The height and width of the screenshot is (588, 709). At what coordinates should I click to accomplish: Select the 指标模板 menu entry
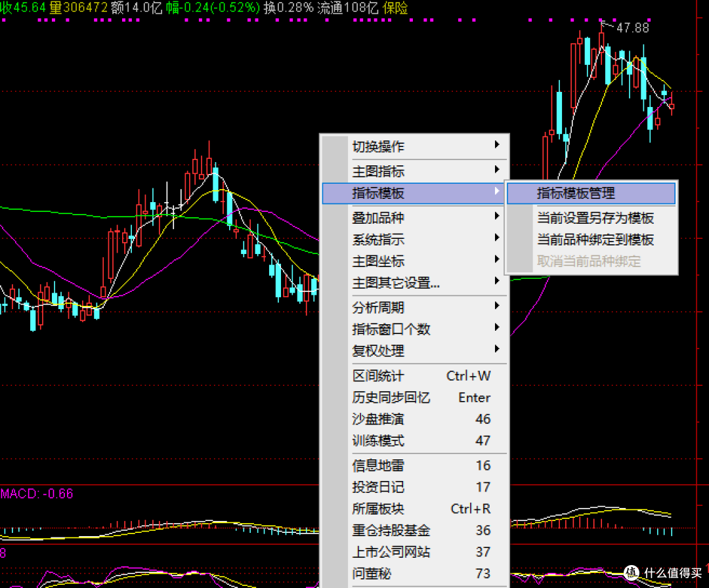click(x=414, y=194)
